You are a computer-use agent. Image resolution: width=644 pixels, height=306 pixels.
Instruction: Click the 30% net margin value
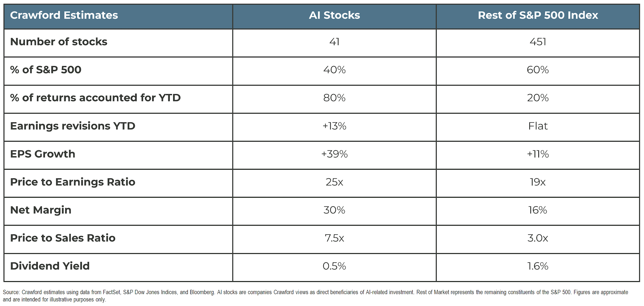tap(334, 210)
